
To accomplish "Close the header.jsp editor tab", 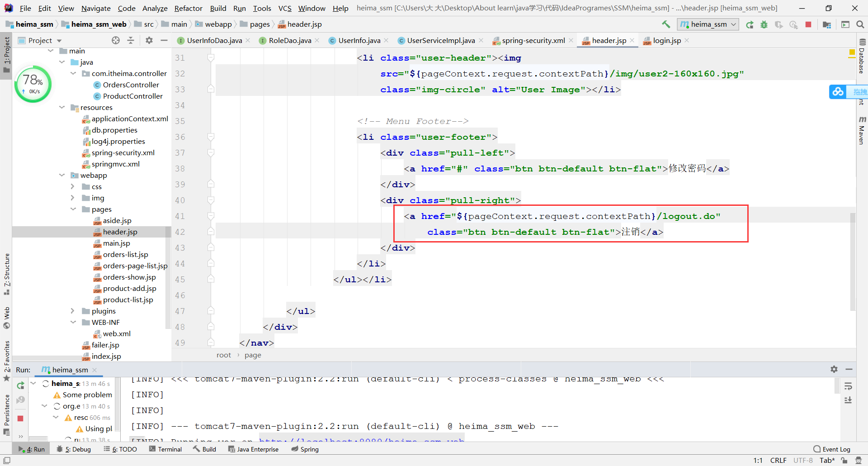I will [632, 40].
